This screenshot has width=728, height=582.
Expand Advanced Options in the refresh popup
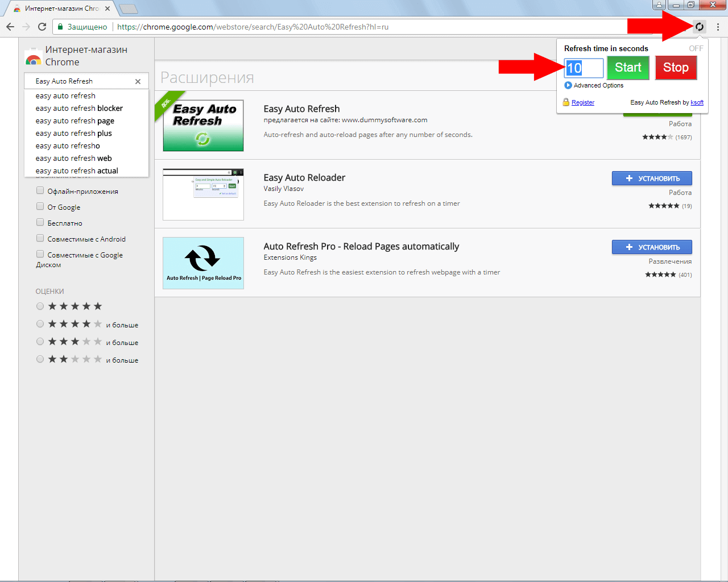(594, 85)
